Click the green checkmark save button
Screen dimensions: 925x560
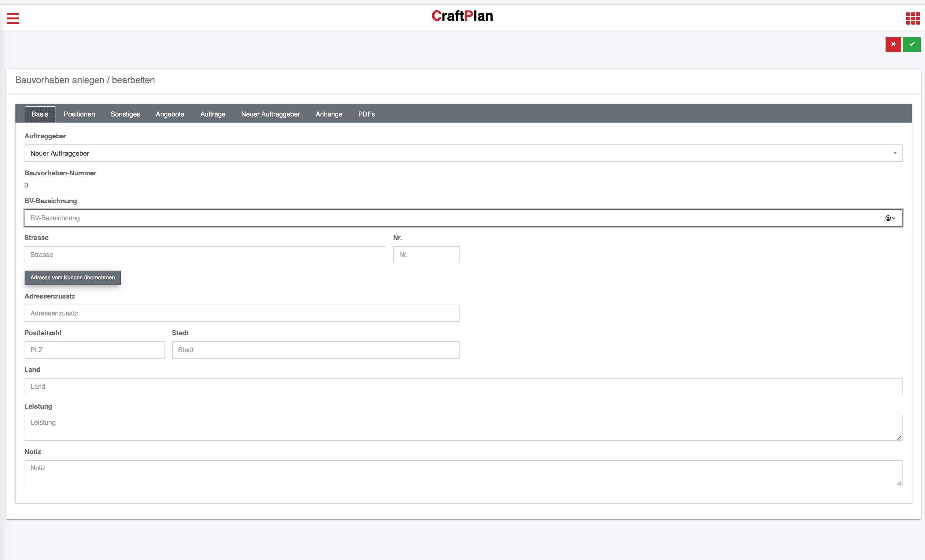(911, 44)
